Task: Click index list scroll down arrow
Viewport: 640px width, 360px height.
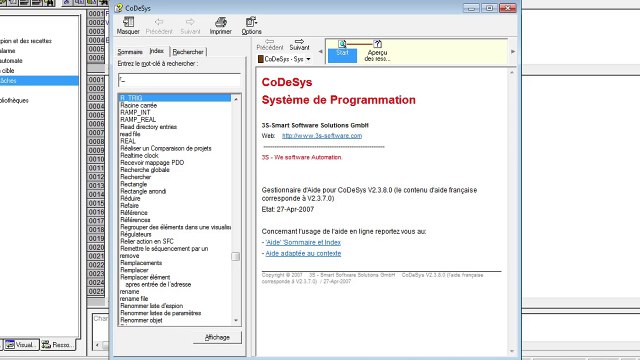Action: (x=236, y=320)
